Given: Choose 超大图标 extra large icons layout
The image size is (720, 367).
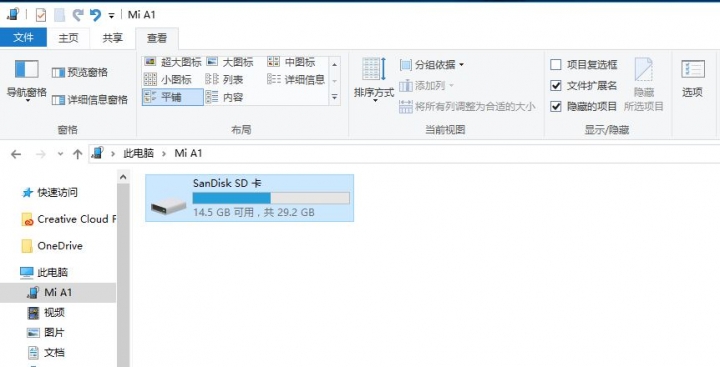Looking at the screenshot, I should (173, 62).
